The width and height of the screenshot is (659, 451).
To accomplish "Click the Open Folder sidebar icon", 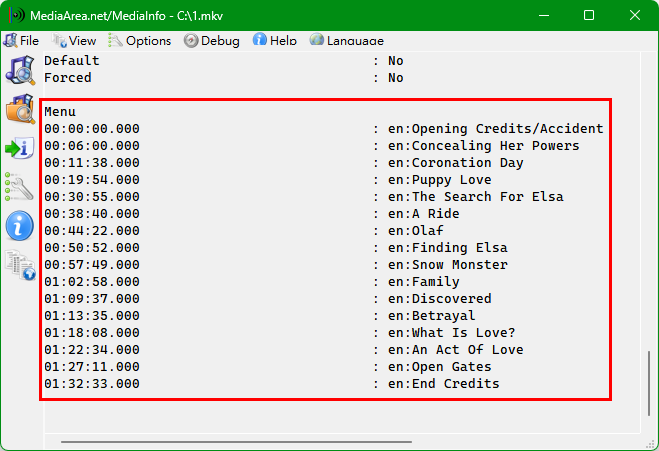I will click(x=20, y=109).
